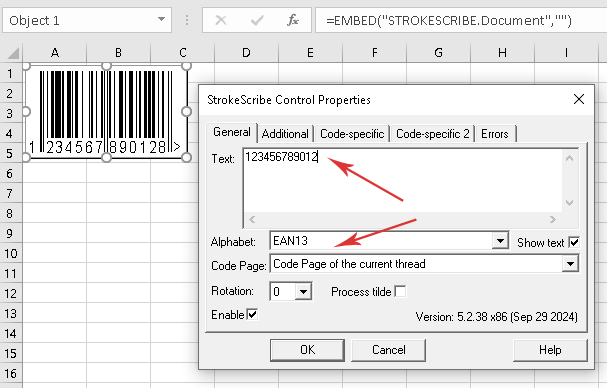Viewport: 607px width, 388px height.
Task: Click the formula bar options dots handle
Action: pyautogui.click(x=187, y=20)
